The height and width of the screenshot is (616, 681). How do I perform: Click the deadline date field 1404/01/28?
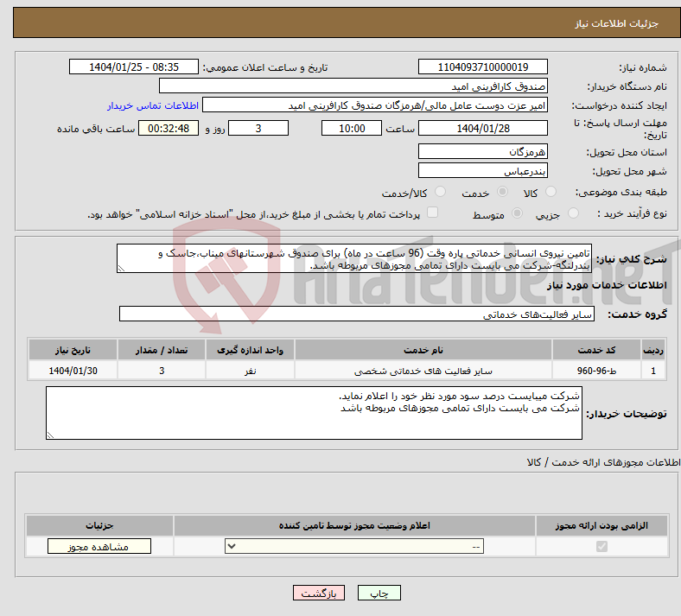click(482, 128)
